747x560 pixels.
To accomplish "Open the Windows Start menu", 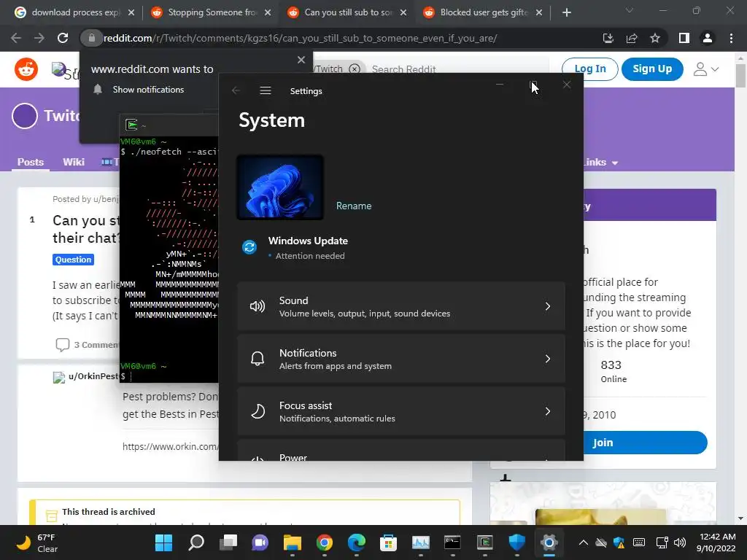I will [163, 542].
